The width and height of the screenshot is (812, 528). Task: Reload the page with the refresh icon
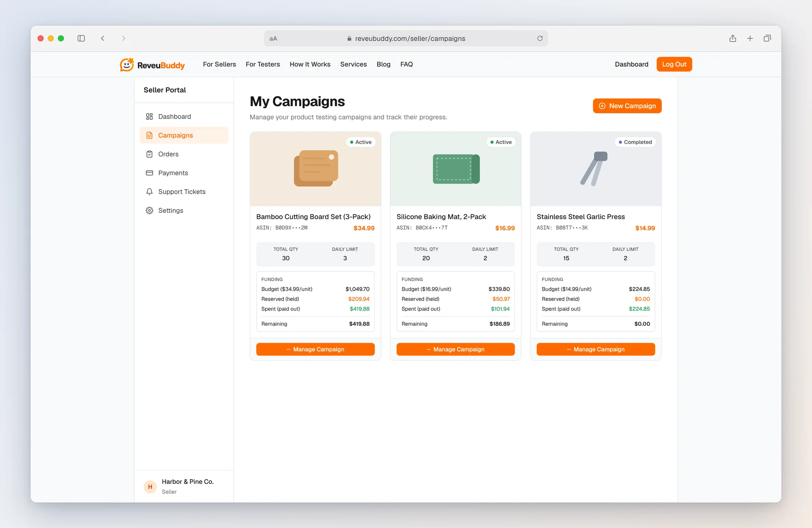click(540, 38)
